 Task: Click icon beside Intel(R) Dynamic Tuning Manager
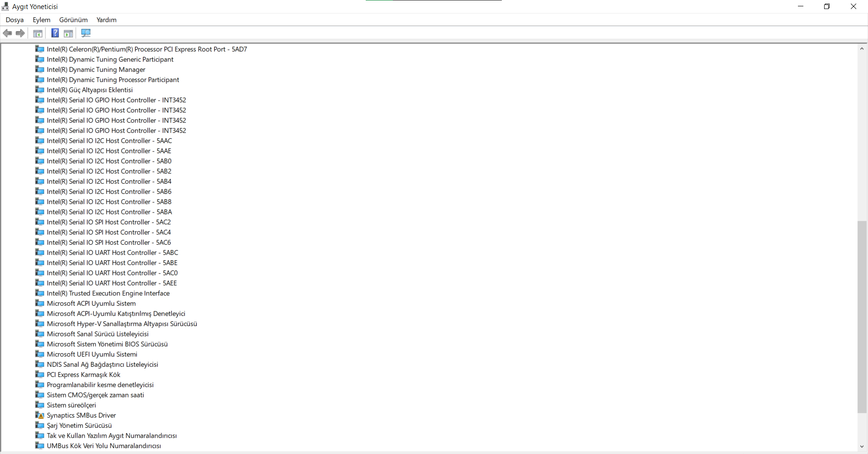(40, 70)
